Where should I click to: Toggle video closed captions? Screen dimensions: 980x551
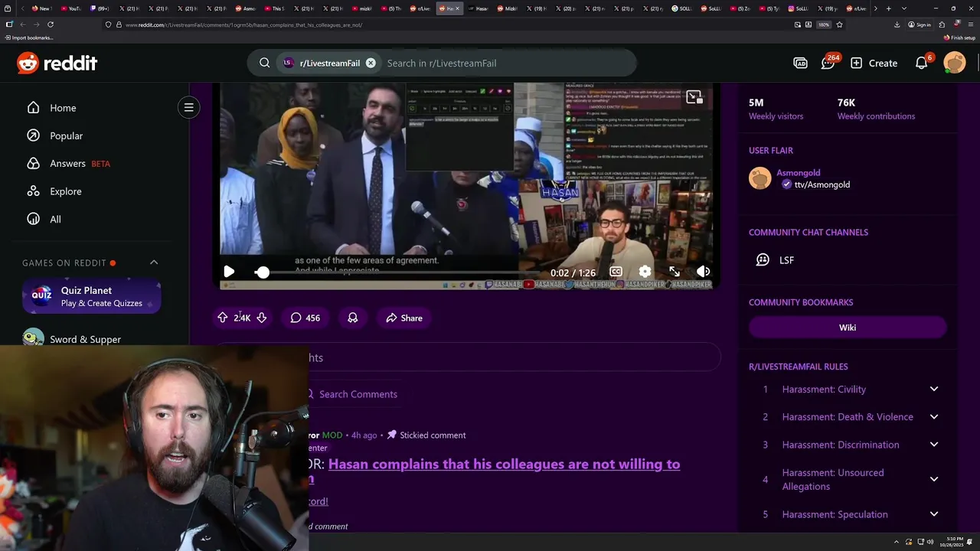point(616,272)
